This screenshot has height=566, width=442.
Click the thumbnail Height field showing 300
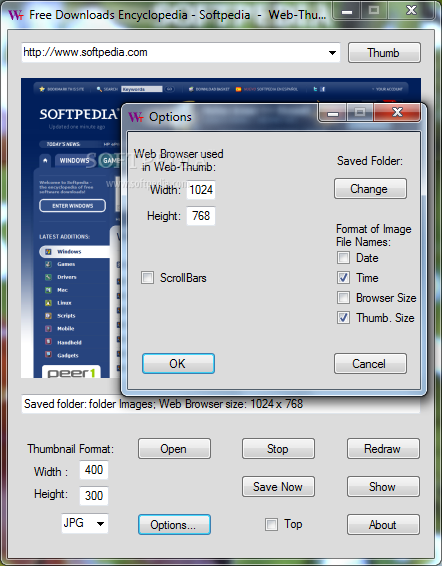[94, 496]
